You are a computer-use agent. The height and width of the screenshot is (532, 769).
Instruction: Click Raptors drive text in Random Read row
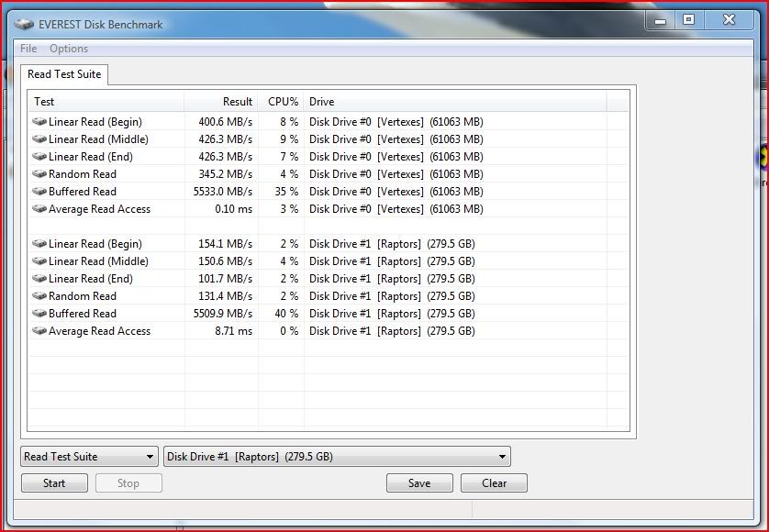pos(392,295)
